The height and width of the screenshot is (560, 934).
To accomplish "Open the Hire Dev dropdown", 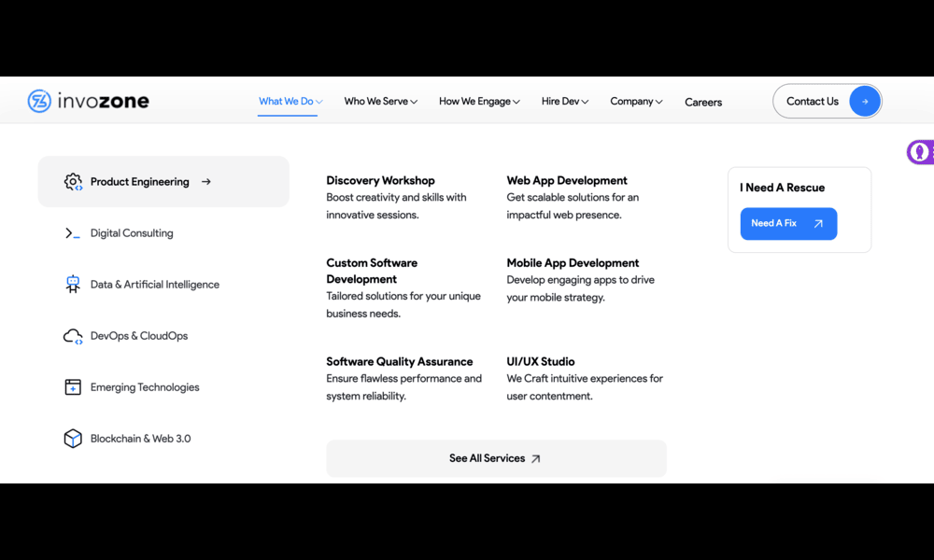I will click(x=565, y=102).
